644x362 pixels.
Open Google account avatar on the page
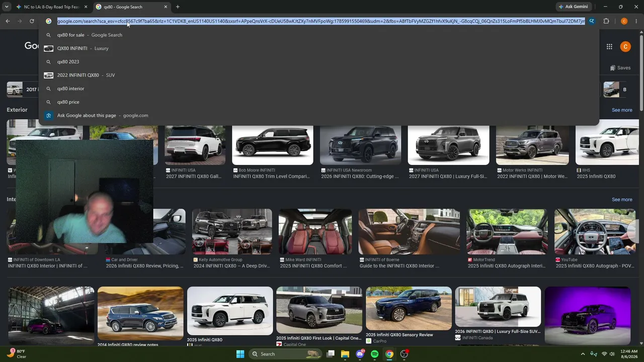pos(625,47)
